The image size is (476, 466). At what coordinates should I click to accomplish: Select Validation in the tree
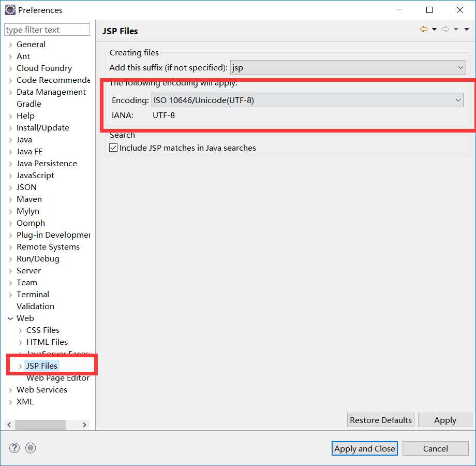coord(35,306)
